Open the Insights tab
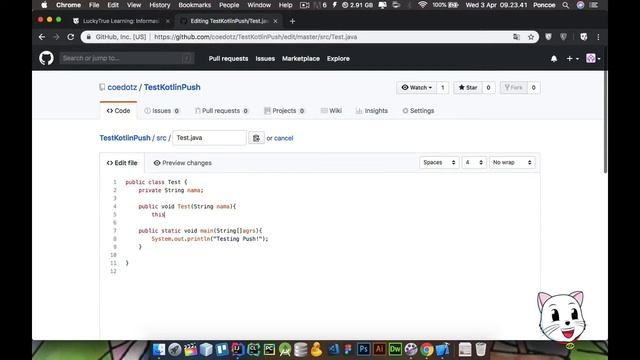 point(372,111)
